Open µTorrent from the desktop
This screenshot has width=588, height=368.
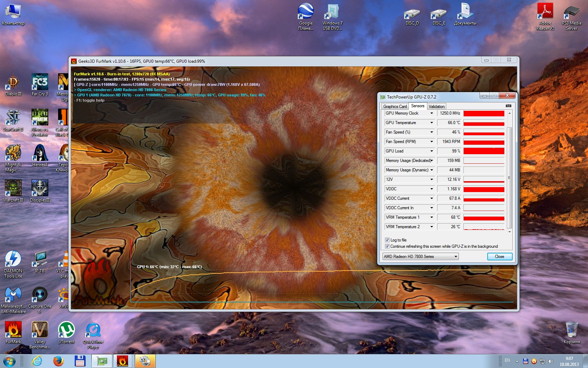(66, 333)
